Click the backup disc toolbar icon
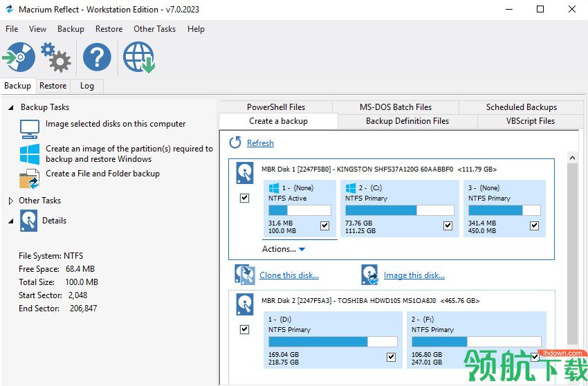 pyautogui.click(x=19, y=57)
